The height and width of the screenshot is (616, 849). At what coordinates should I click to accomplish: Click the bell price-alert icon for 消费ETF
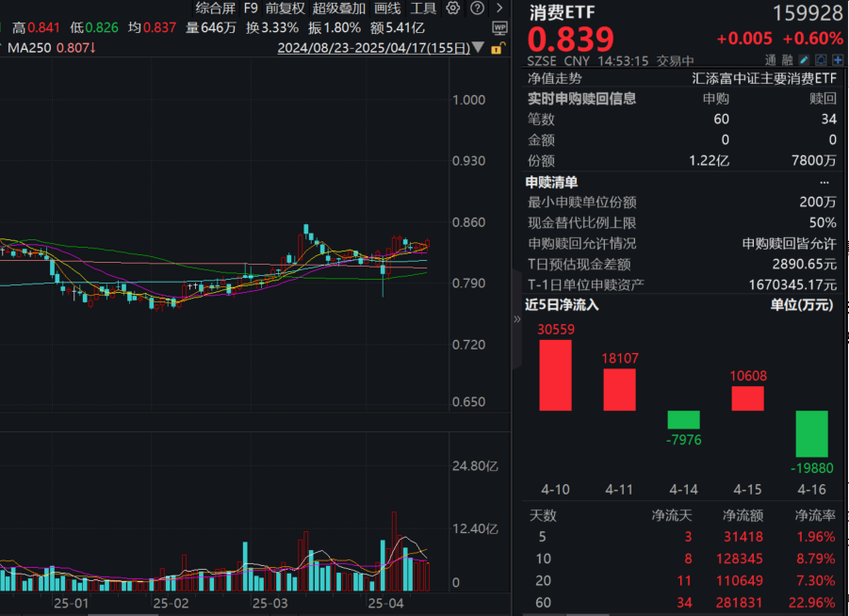click(821, 59)
